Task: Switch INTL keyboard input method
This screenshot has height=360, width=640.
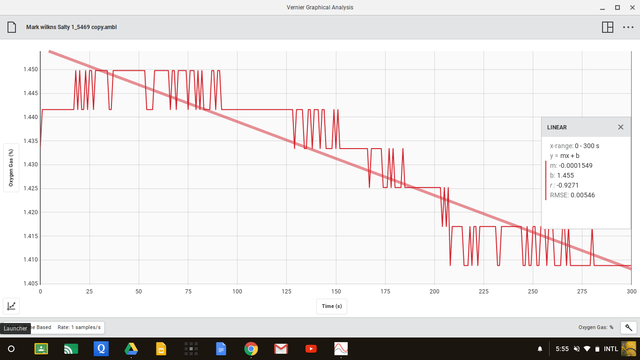Action: tap(611, 349)
